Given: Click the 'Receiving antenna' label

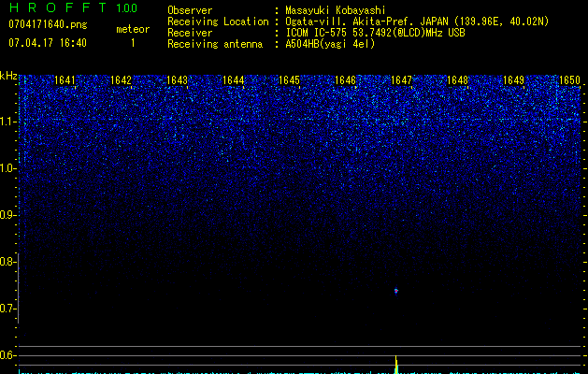Looking at the screenshot, I should [x=215, y=44].
